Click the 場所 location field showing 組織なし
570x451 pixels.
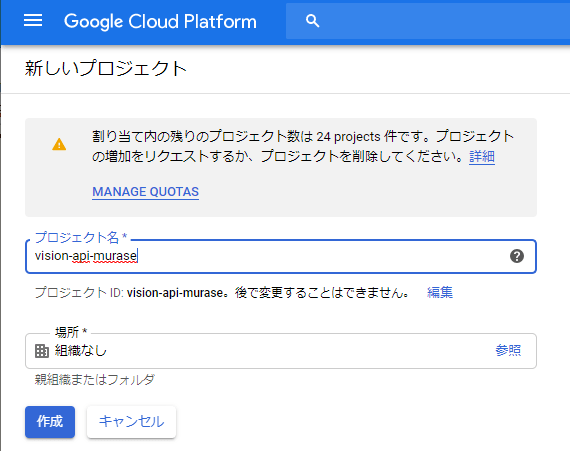(281, 351)
